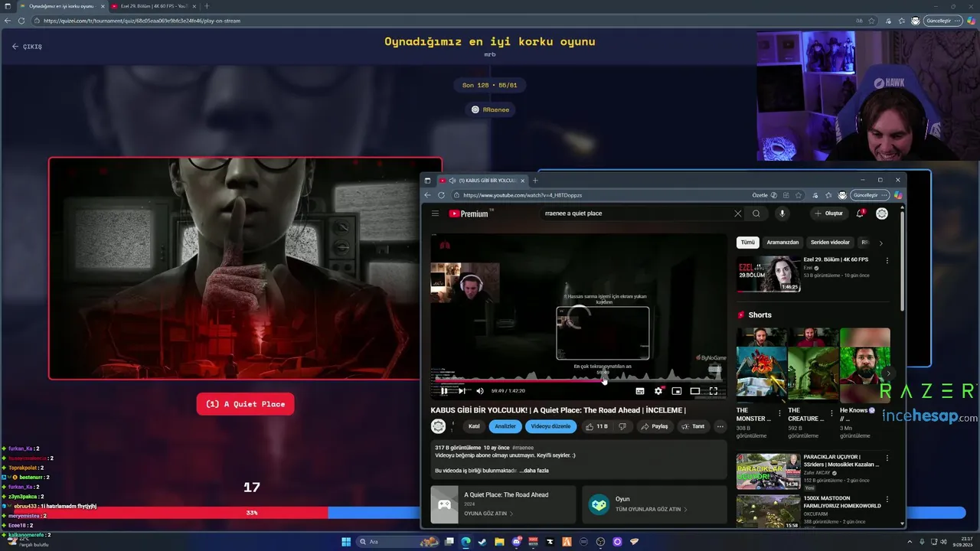The width and height of the screenshot is (980, 551).
Task: Select the Aramanızdan filter chip
Action: 782,242
